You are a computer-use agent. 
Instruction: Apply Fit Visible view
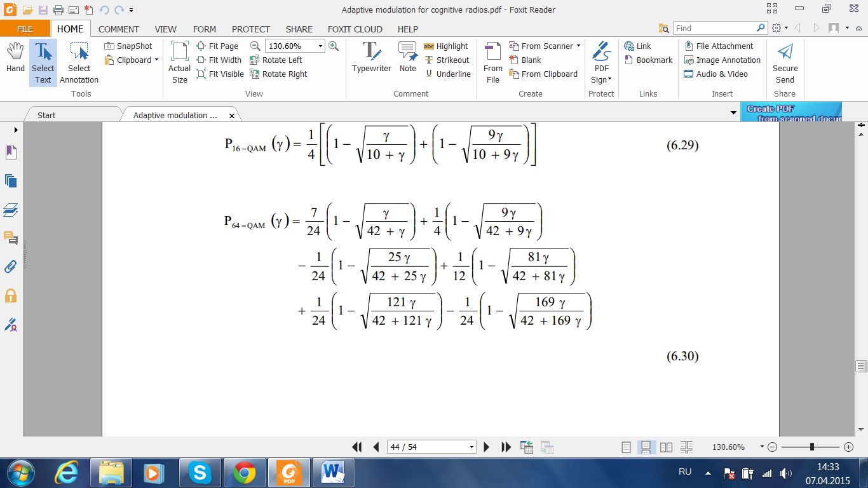coord(220,74)
